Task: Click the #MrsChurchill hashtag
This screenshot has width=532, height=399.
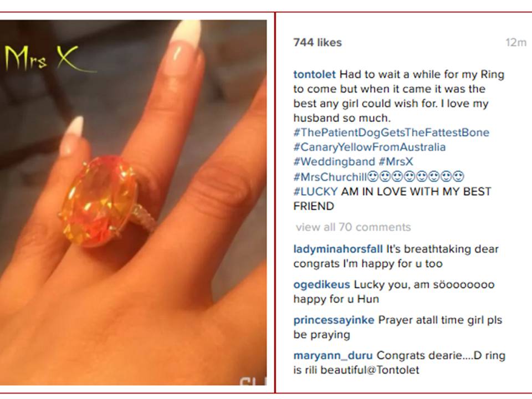Action: [330, 177]
